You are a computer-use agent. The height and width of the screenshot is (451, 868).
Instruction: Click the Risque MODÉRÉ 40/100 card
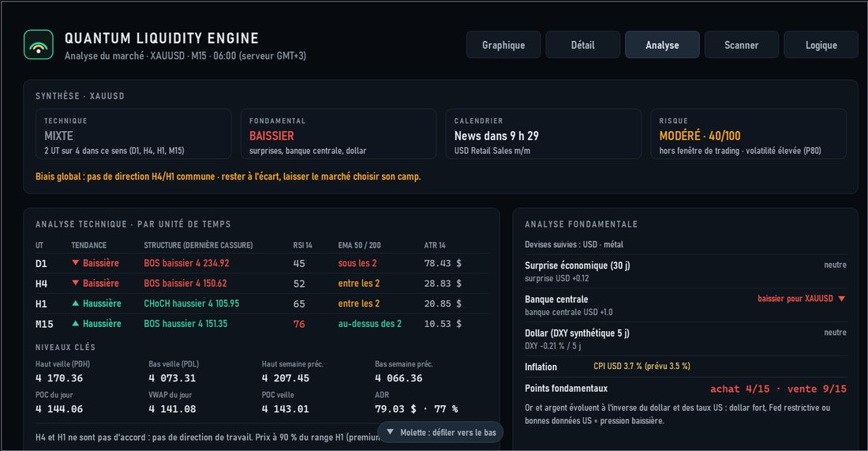(x=748, y=134)
